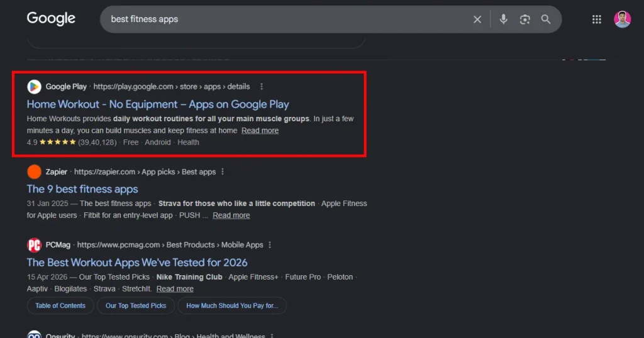This screenshot has width=644, height=338.
Task: Click the 'Zapier' site name
Action: pyautogui.click(x=56, y=172)
